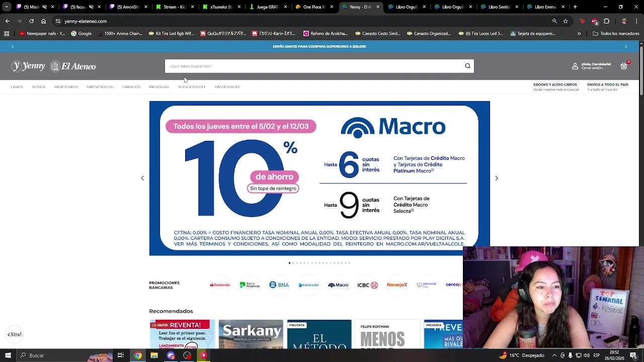Viewport: 644px width, 362px height.
Task: Open the MÚSICA menu
Action: 39,87
